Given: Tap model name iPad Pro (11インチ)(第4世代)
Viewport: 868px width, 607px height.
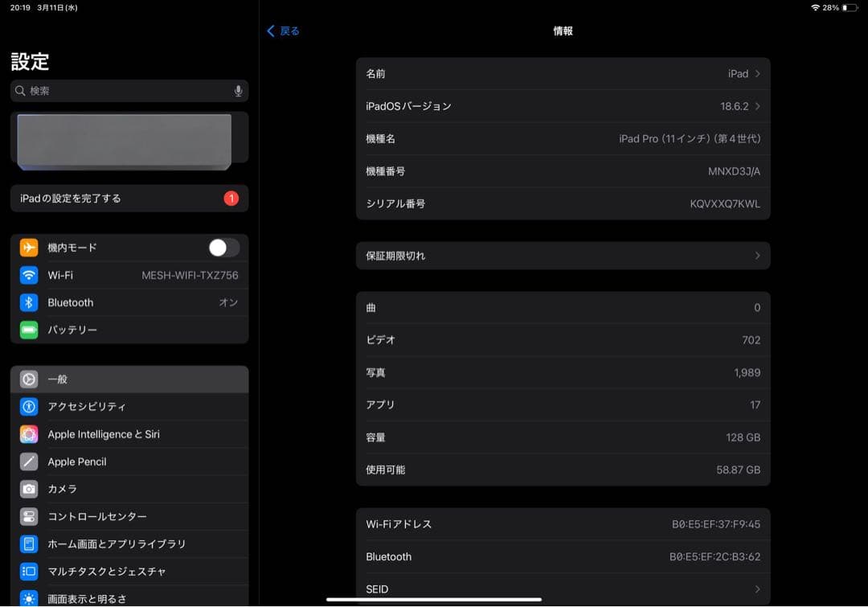Looking at the screenshot, I should (x=690, y=139).
